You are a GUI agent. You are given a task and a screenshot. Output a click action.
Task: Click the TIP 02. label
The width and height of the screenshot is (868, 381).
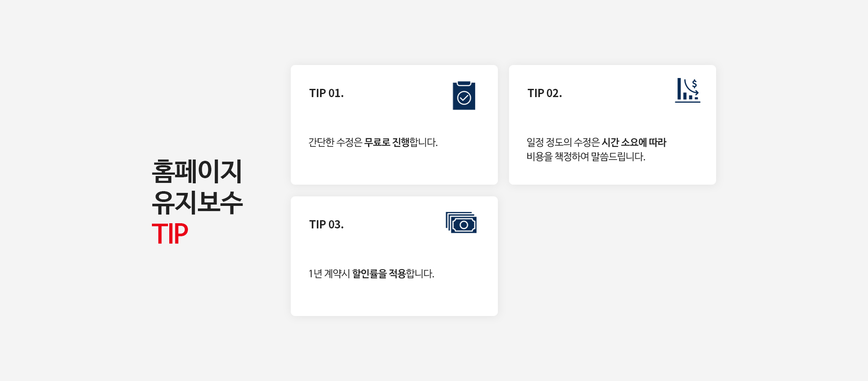545,93
